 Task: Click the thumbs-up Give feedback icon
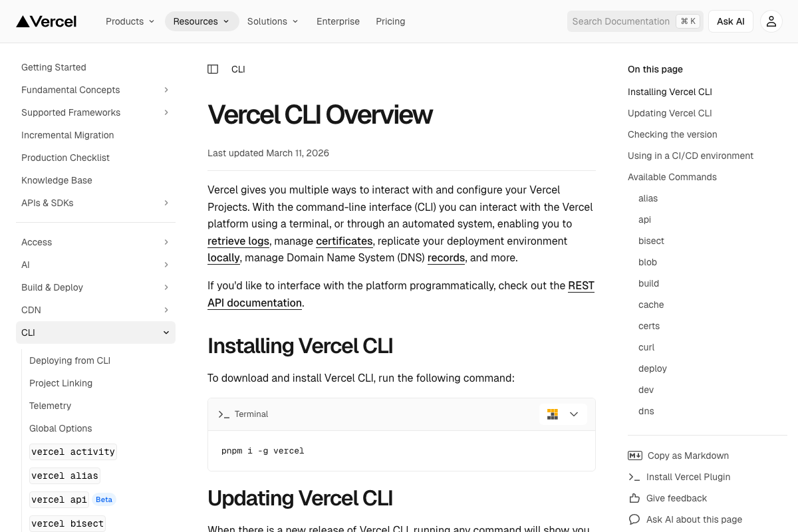[x=634, y=498]
